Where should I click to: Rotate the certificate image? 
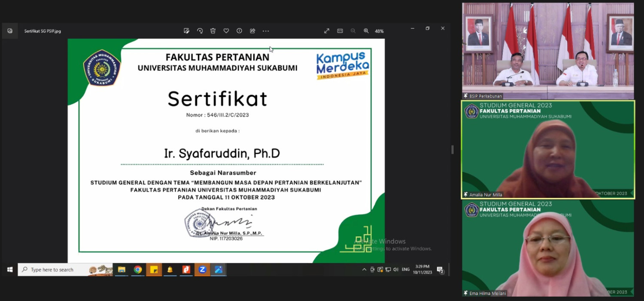point(200,31)
